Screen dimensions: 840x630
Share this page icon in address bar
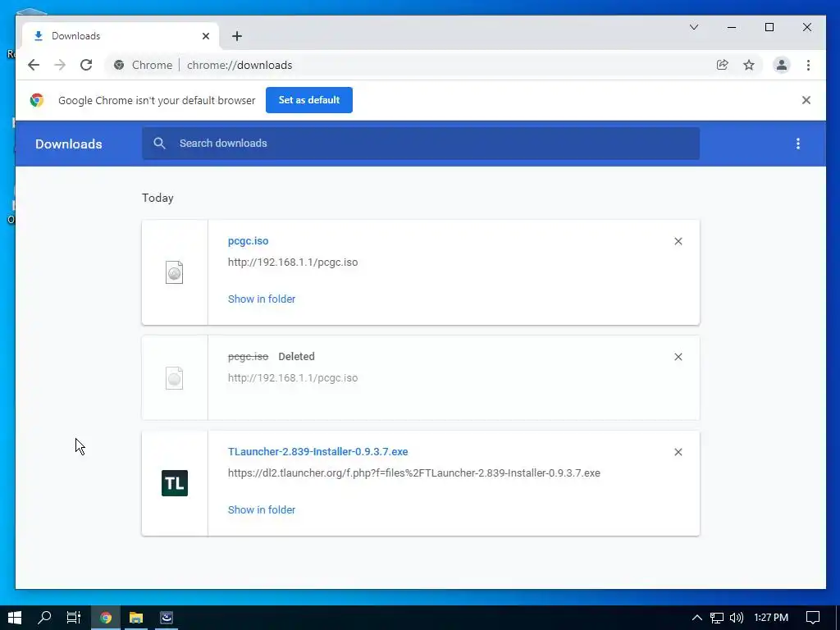point(722,65)
